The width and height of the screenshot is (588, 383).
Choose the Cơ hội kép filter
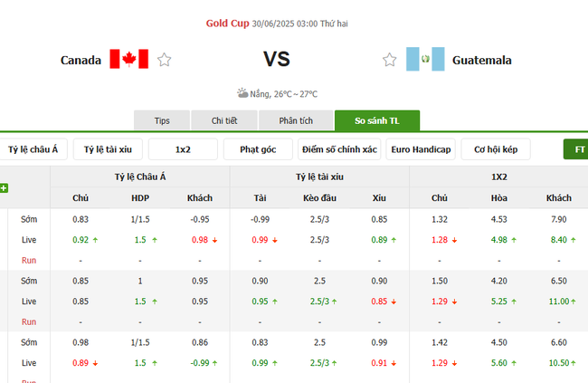click(x=495, y=149)
